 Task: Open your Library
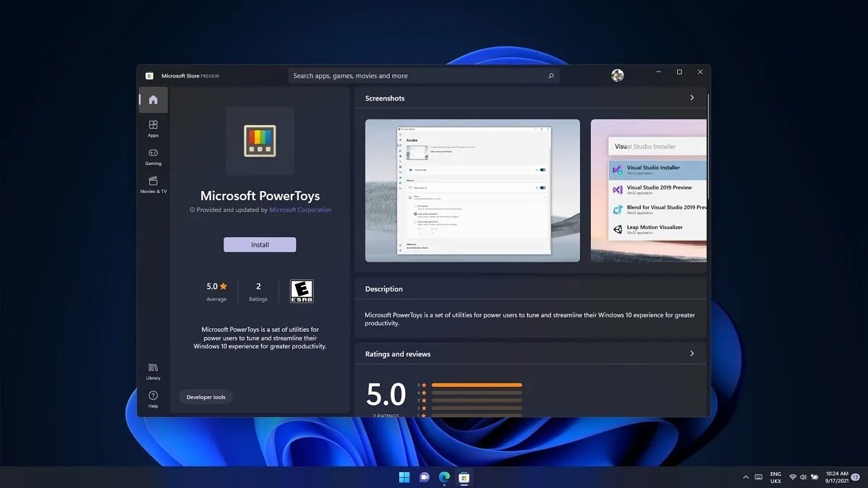[x=153, y=372]
